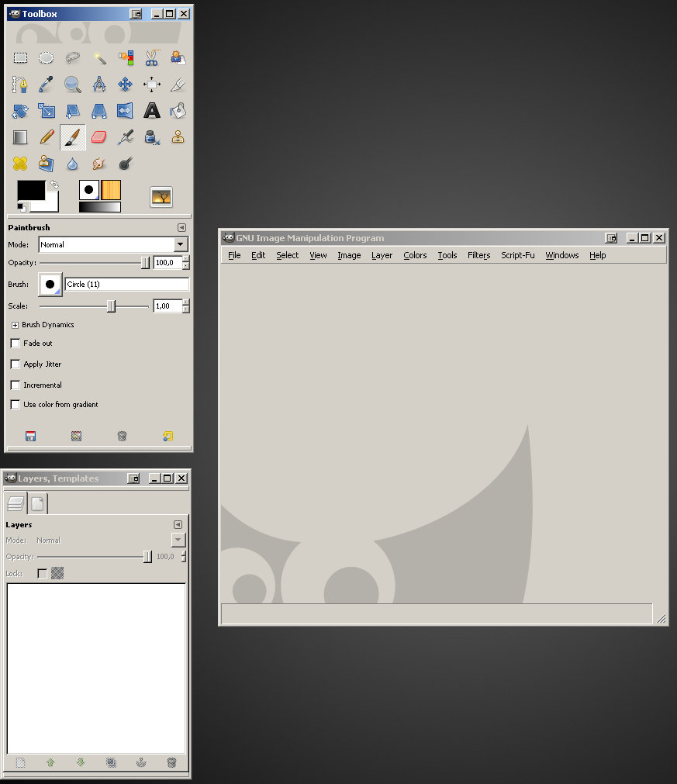
Task: Switch to the Templates tab
Action: [x=37, y=503]
